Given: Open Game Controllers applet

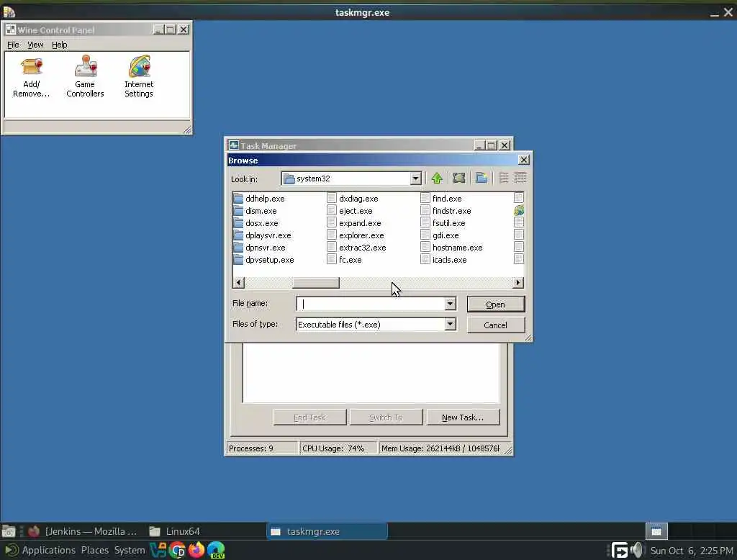Looking at the screenshot, I should coord(85,78).
